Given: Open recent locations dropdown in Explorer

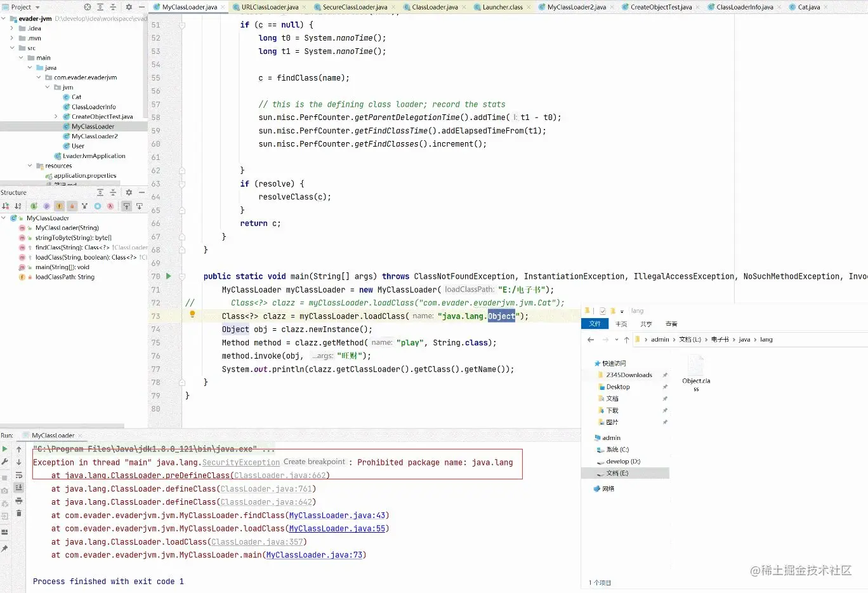Looking at the screenshot, I should coord(616,340).
